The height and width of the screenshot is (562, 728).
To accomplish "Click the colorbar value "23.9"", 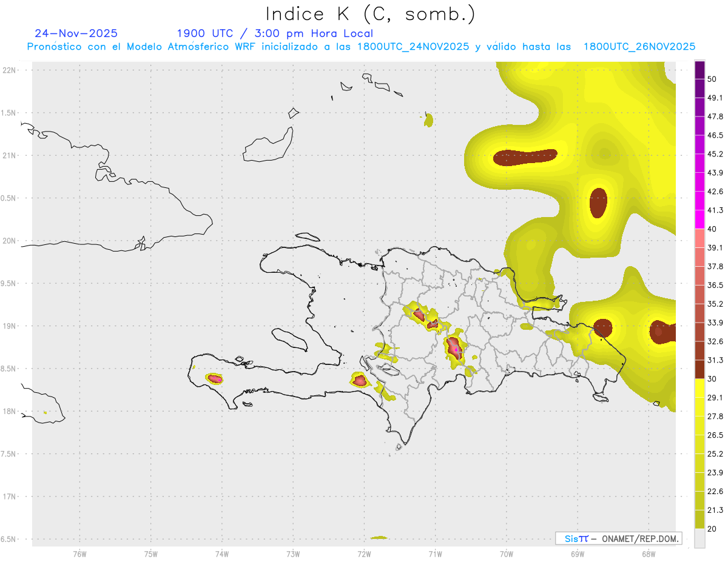I will coord(715,472).
